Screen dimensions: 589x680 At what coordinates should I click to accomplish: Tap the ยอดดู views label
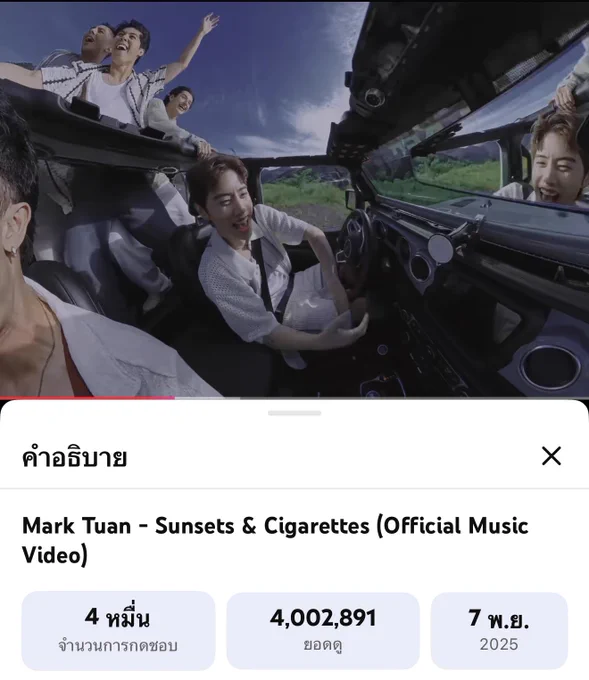tap(323, 645)
